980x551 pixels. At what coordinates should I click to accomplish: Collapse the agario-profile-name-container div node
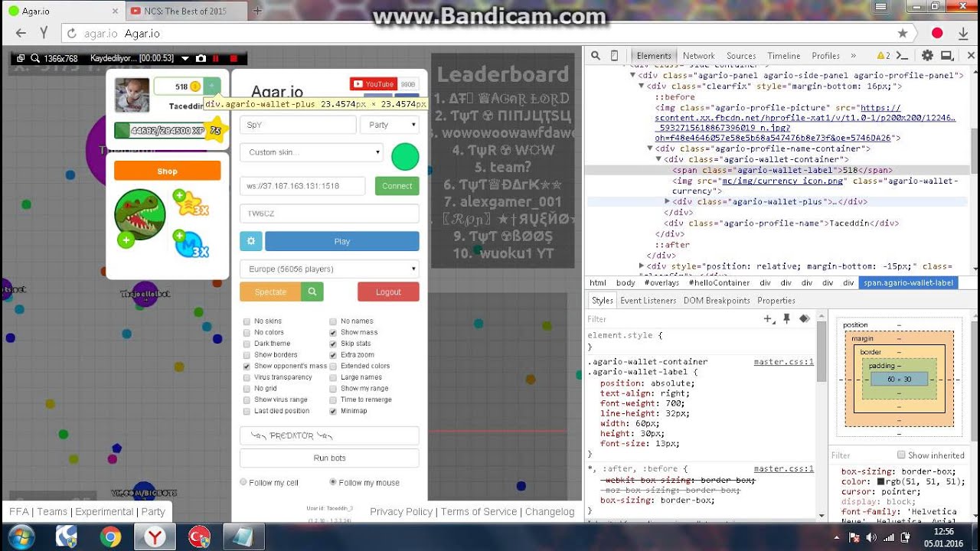pos(650,148)
